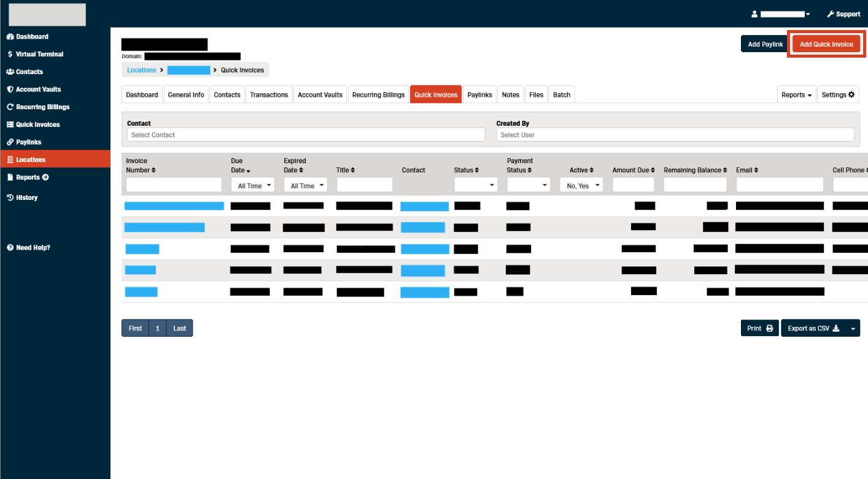Click the logo at top left
This screenshot has width=868, height=479.
(x=47, y=15)
